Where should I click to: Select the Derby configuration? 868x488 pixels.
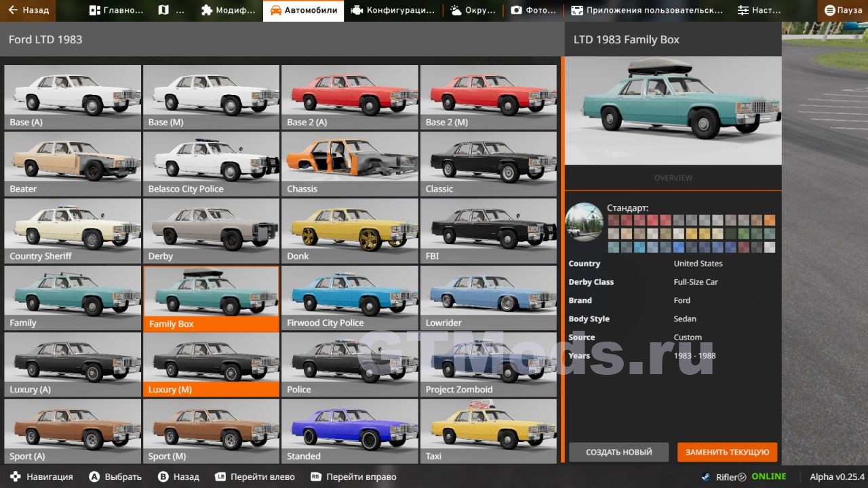coord(212,230)
